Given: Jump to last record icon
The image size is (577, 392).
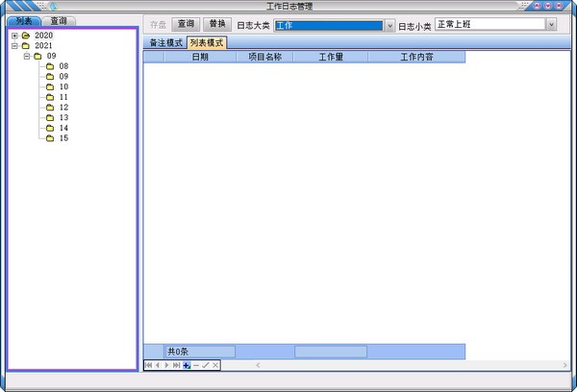Looking at the screenshot, I should [x=176, y=365].
